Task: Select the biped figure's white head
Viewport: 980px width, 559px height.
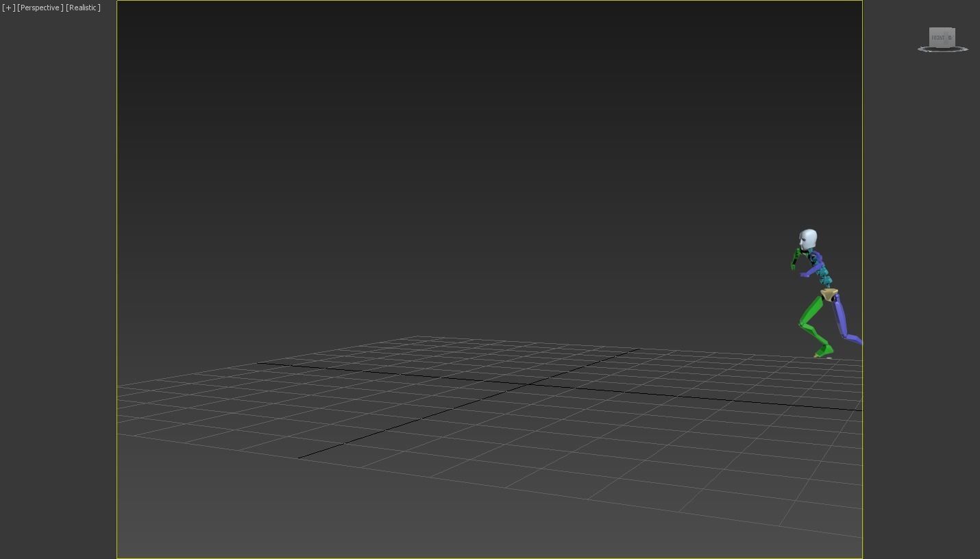Action: (x=808, y=240)
